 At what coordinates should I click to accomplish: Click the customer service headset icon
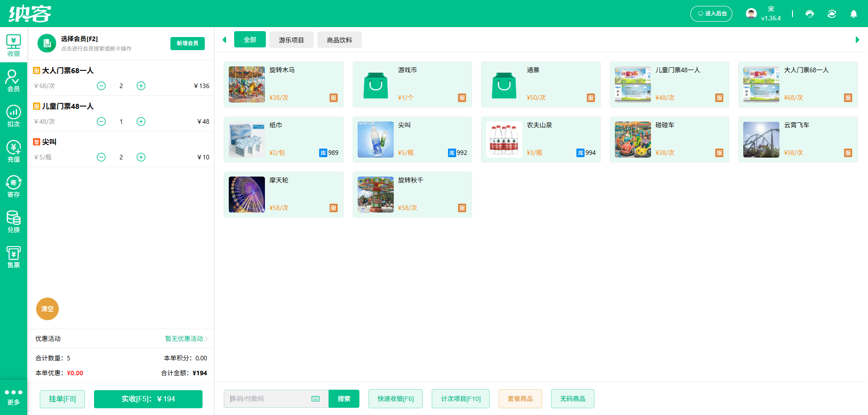[x=810, y=14]
